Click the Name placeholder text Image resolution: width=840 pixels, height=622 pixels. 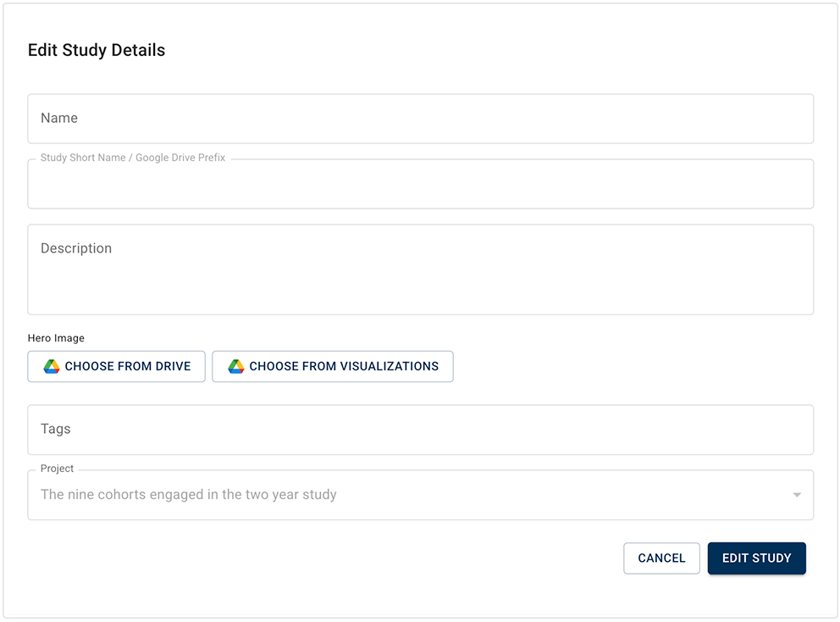click(59, 119)
